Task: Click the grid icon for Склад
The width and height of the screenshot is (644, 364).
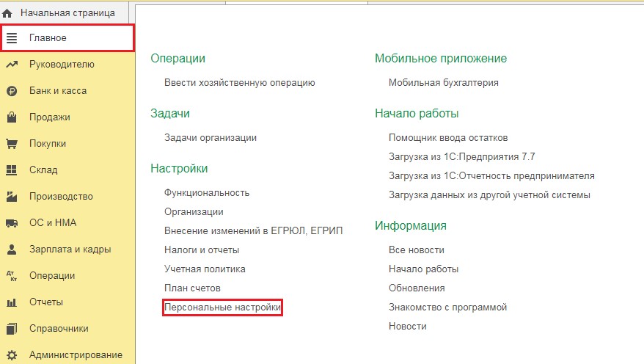Action: click(12, 170)
